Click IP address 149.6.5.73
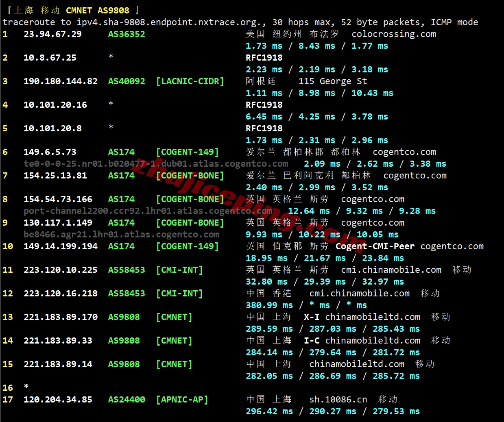 50,152
